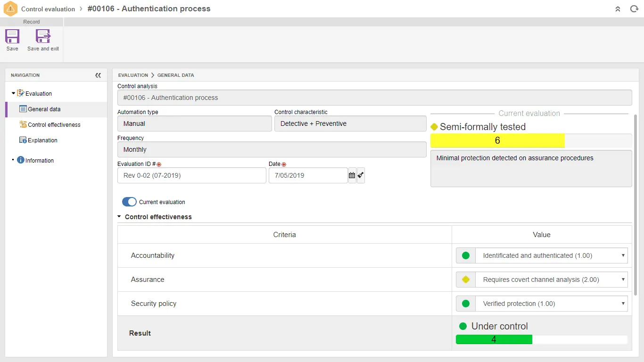
Task: Click the refresh icon in the header
Action: 634,9
